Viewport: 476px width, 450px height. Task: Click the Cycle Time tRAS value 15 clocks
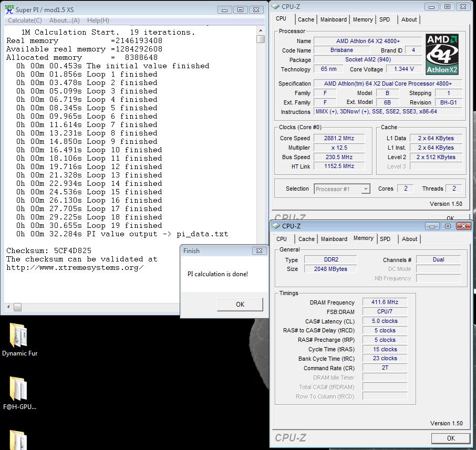385,349
